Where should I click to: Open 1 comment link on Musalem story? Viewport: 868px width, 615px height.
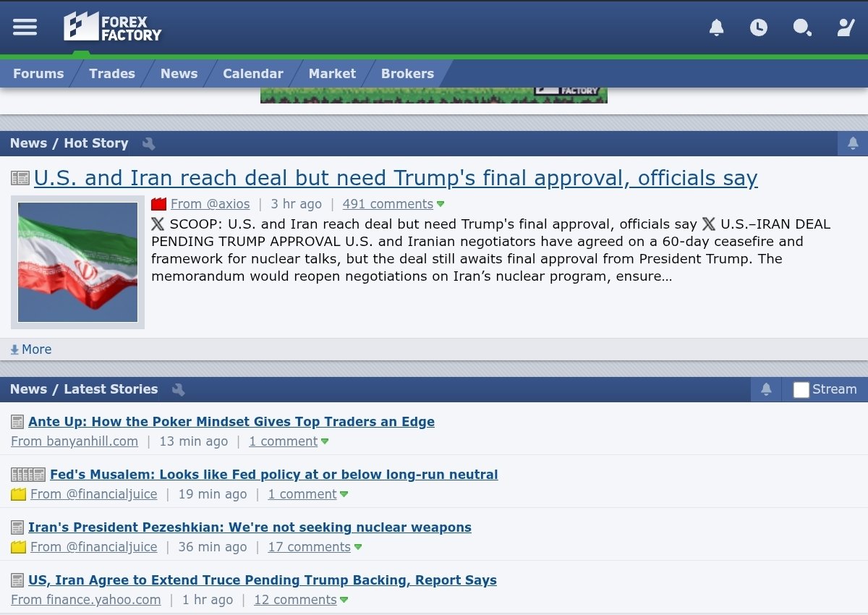(302, 494)
